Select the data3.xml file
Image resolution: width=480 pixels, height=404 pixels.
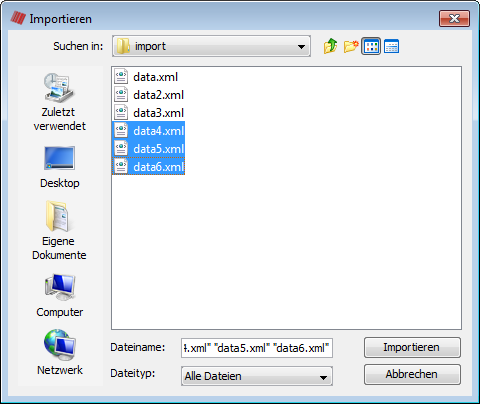[149, 113]
